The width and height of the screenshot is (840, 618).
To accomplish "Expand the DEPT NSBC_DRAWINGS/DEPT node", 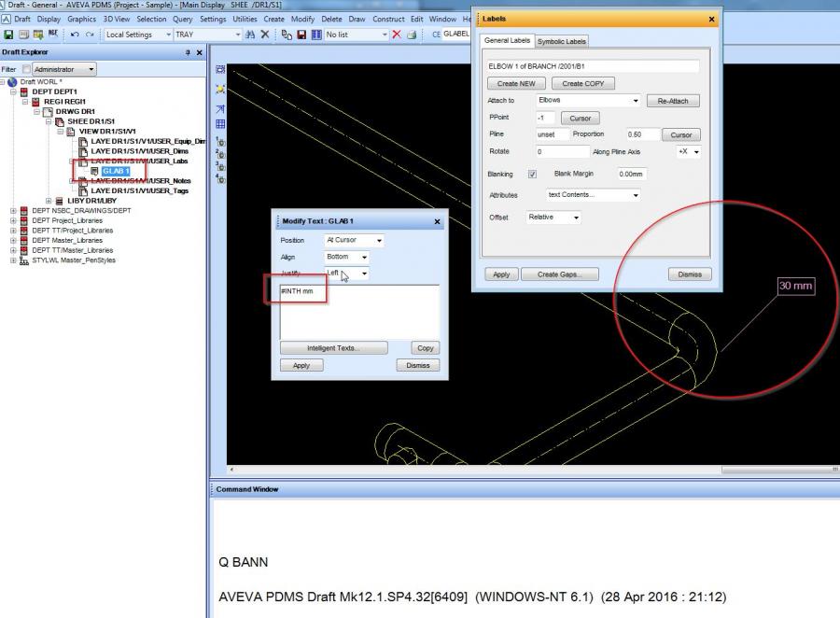I will 13,211.
